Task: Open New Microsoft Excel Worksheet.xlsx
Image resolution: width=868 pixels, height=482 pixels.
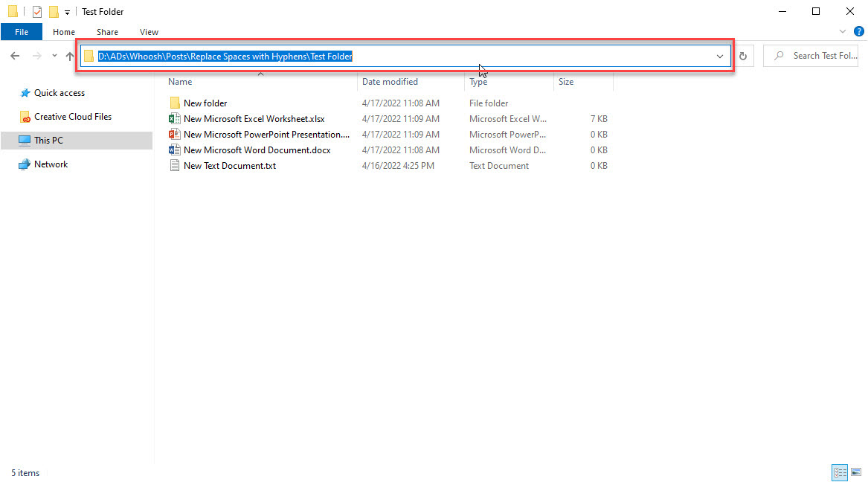Action: (254, 118)
